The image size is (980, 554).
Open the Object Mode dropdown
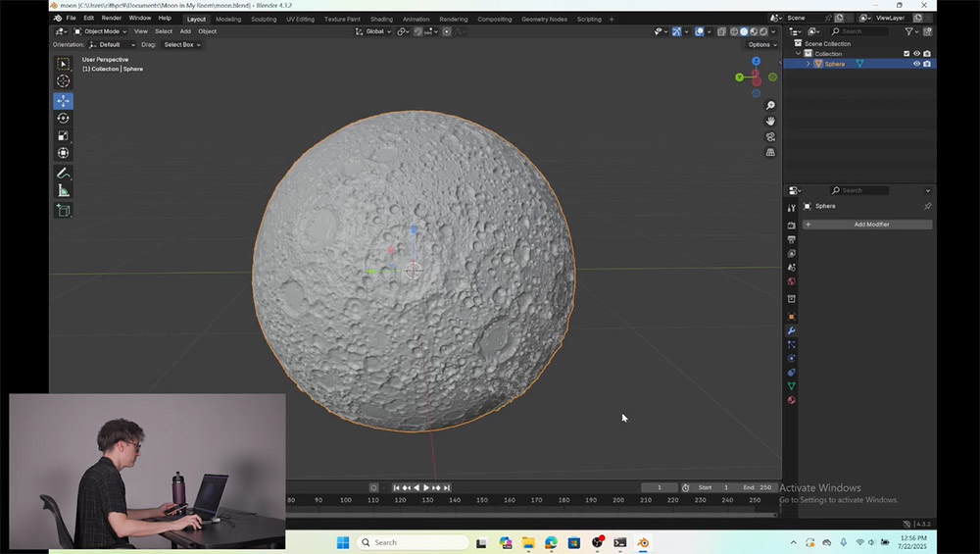click(101, 31)
